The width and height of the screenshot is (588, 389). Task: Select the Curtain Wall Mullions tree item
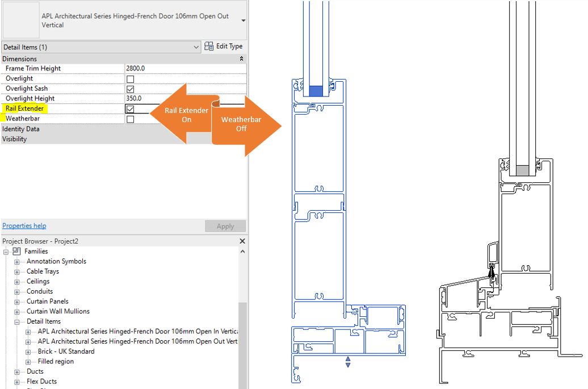tap(58, 311)
